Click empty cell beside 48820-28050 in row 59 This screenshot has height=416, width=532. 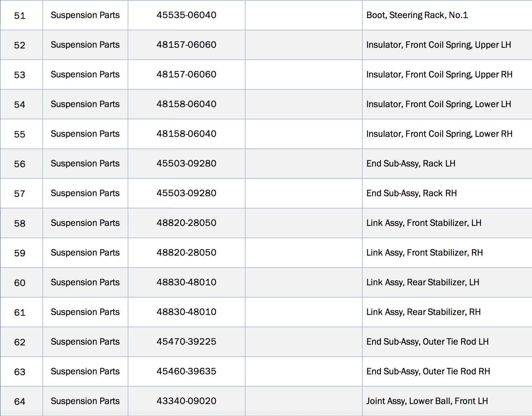304,253
